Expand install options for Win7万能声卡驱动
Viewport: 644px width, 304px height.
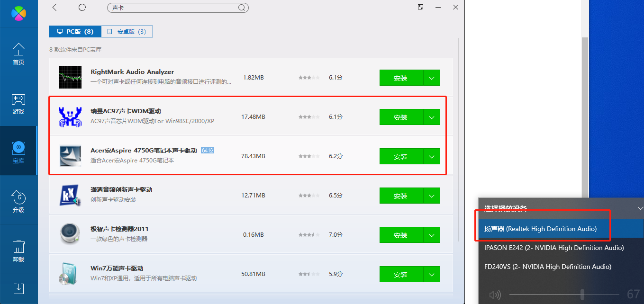point(432,274)
